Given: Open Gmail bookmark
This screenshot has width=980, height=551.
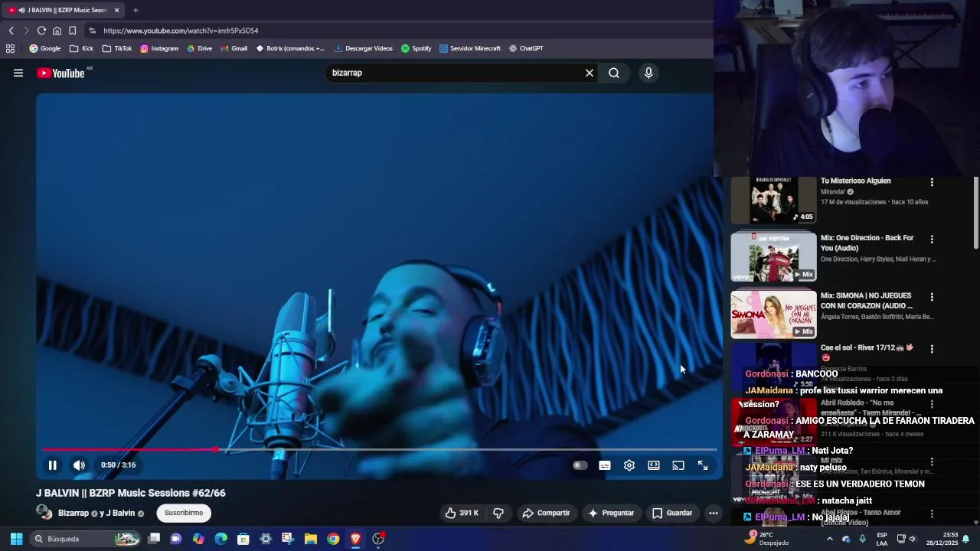Looking at the screenshot, I should tap(234, 48).
